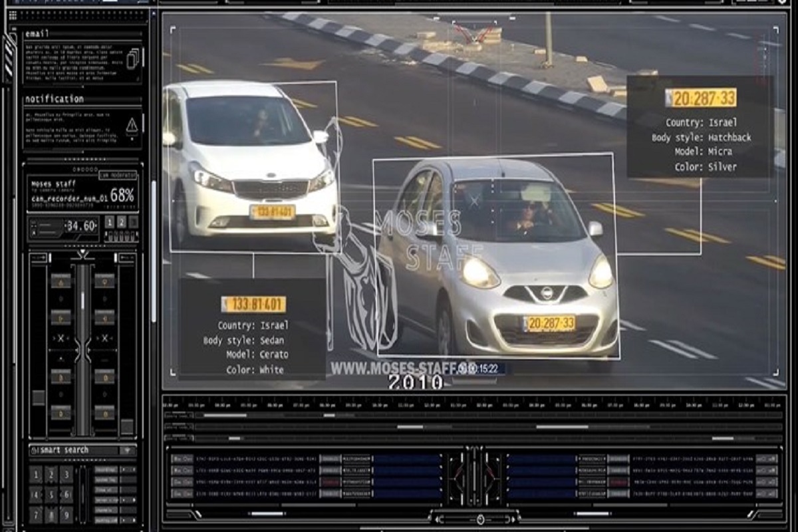Image resolution: width=798 pixels, height=532 pixels.
Task: Select the can_recorder_num_01 camera label
Action: pyautogui.click(x=68, y=198)
